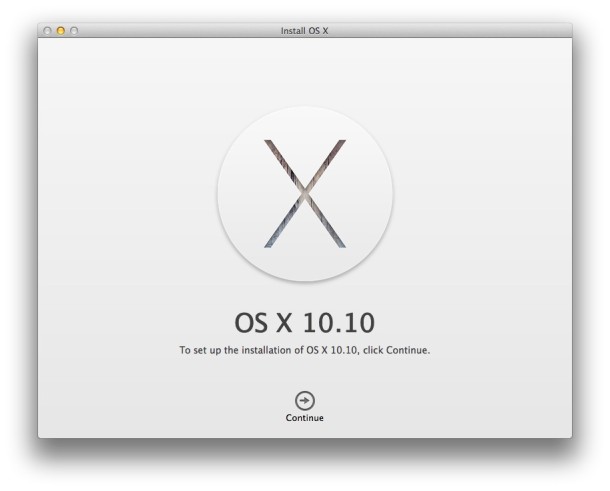Screen dimensions: 610x491
Task: Click the OS X Yosemite logo
Action: (x=305, y=194)
